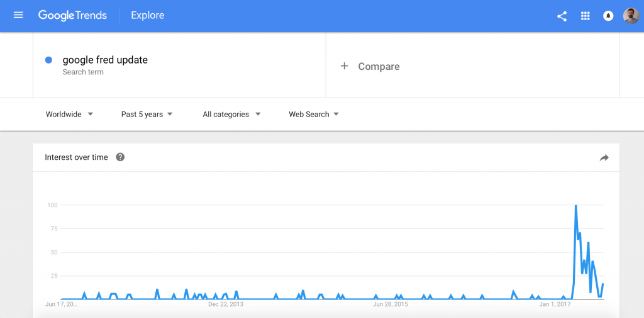644x318 pixels.
Task: Open the Past 5 years time range dropdown
Action: tap(147, 115)
